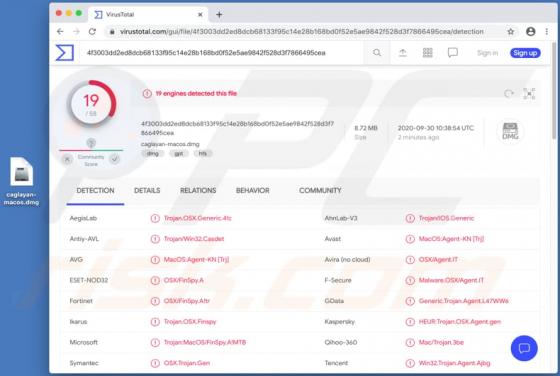
Task: Click the Malware.OSX/Agent.IT result
Action: tap(451, 280)
